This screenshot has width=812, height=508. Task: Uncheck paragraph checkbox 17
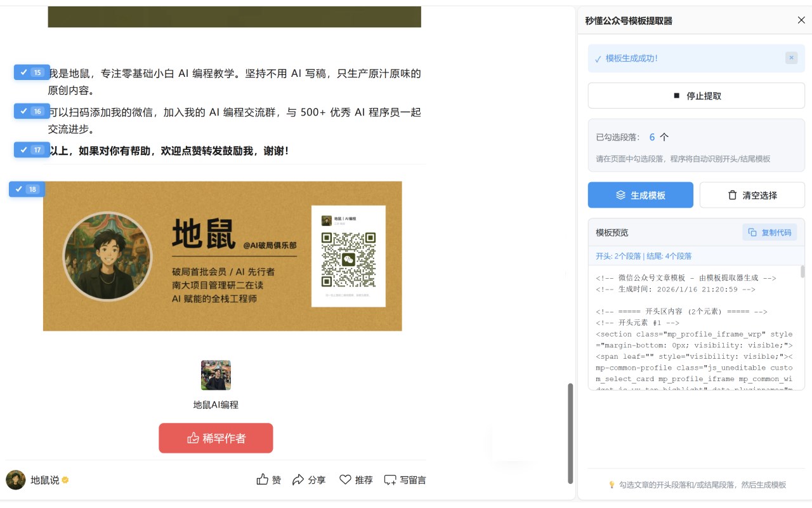32,150
